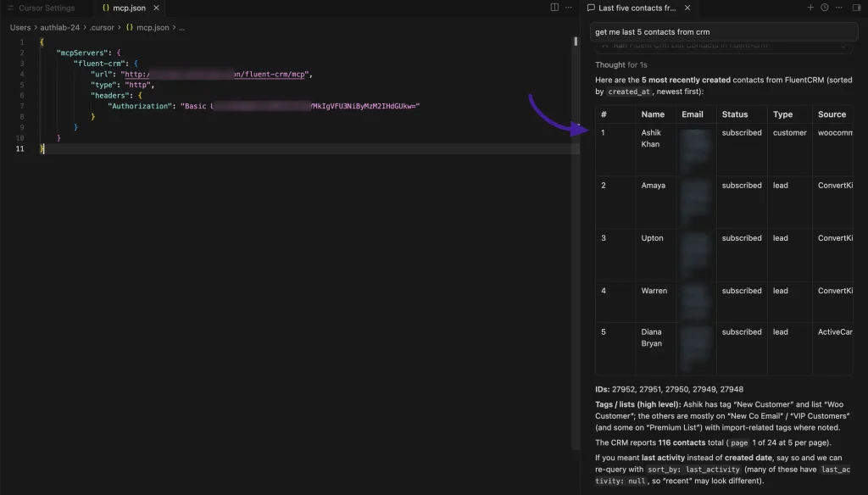Open the Last five contacts chat tab
The height and width of the screenshot is (495, 868).
(x=637, y=8)
